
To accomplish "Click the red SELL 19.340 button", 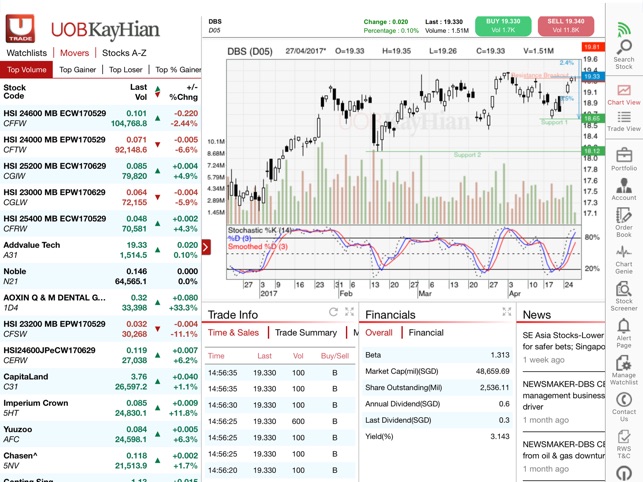I will [x=565, y=26].
